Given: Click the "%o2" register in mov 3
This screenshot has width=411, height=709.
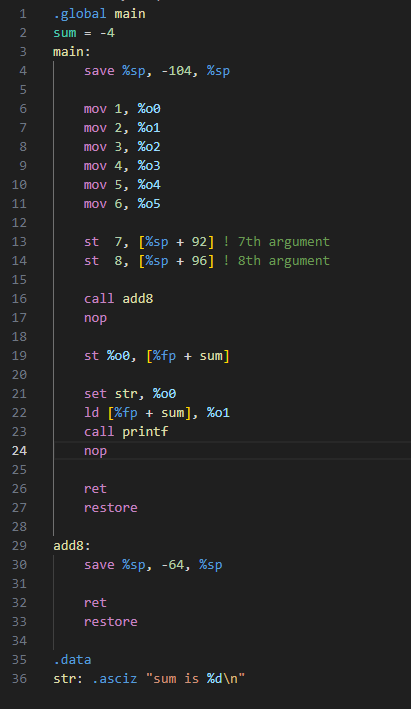Looking at the screenshot, I should (149, 147).
